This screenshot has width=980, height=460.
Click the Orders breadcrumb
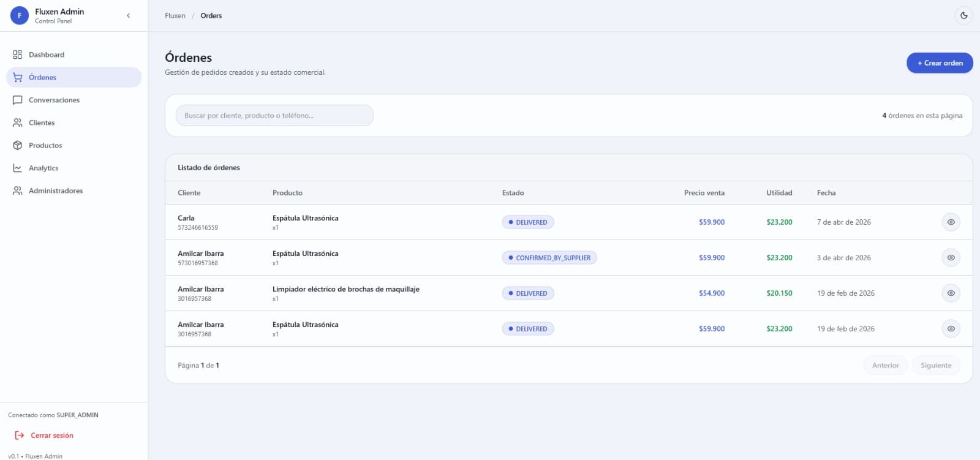211,15
